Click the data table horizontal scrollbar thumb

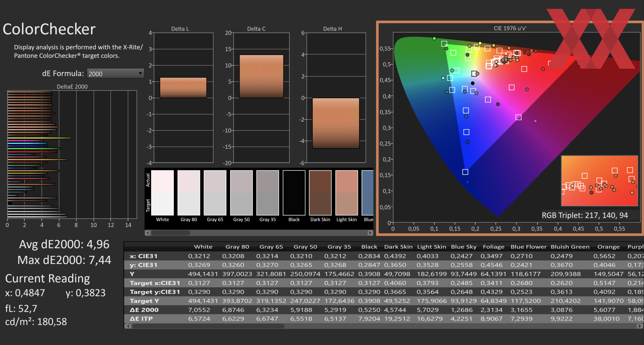coord(208,326)
